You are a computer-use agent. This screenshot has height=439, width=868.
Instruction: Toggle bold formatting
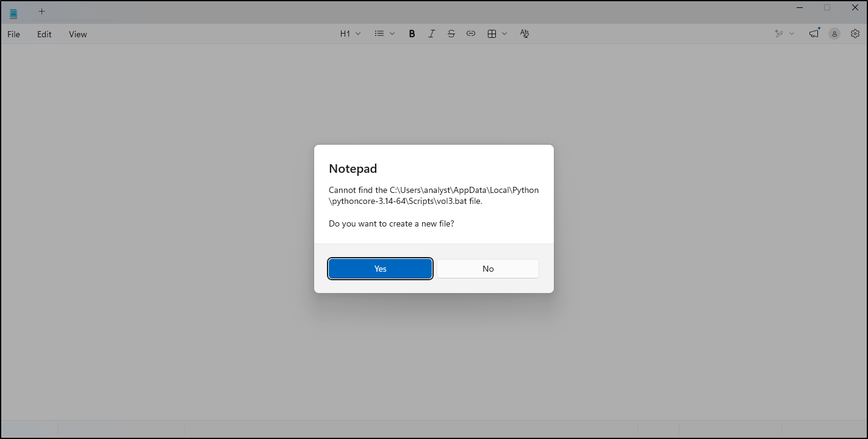[x=412, y=34]
